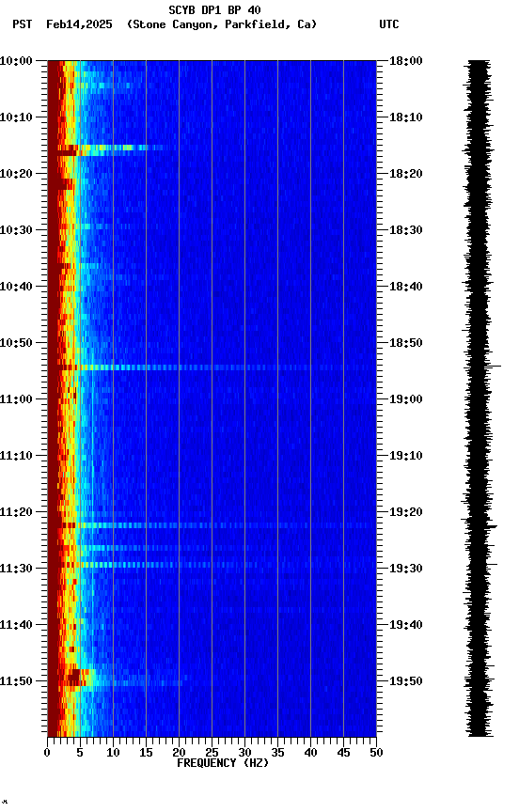This screenshot has height=812, width=519.
Task: Click the 20 Hz frequency axis label
Action: tap(179, 754)
